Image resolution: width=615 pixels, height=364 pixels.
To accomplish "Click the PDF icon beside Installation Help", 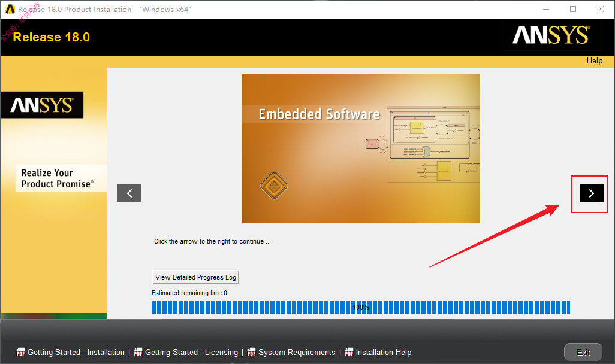I will tap(349, 352).
